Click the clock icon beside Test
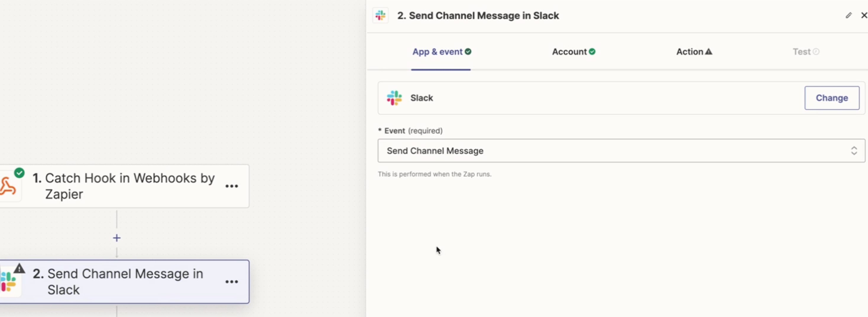The image size is (868, 317). (x=816, y=51)
